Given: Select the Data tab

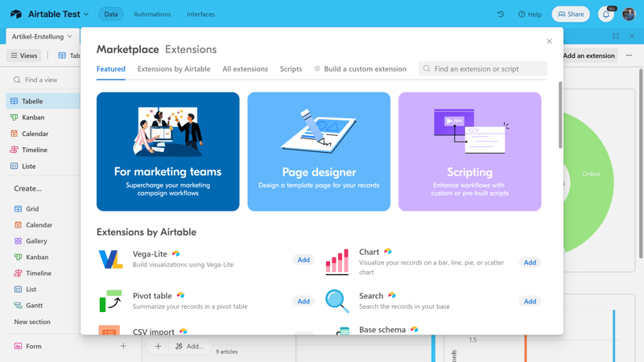Looking at the screenshot, I should [x=111, y=14].
